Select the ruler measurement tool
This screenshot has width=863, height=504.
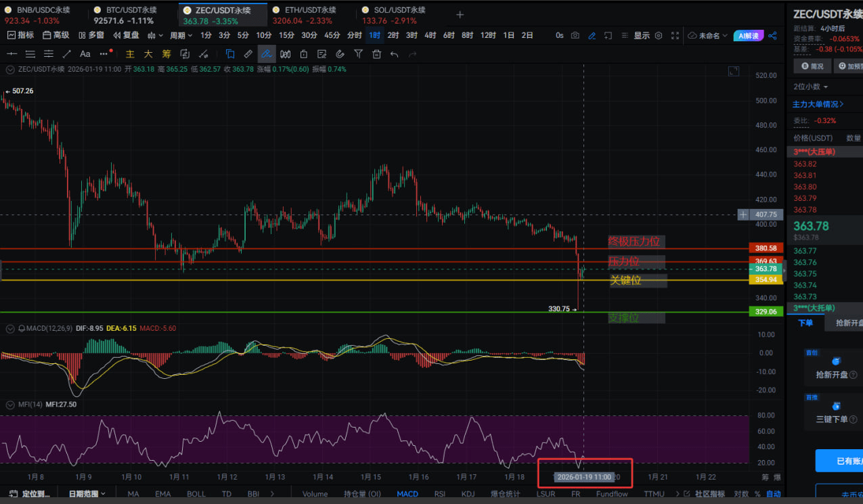click(x=248, y=54)
